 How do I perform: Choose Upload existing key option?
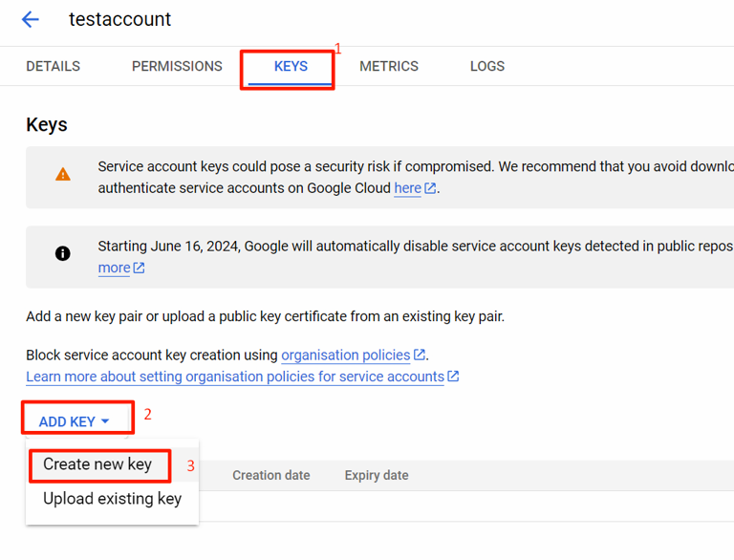[112, 499]
